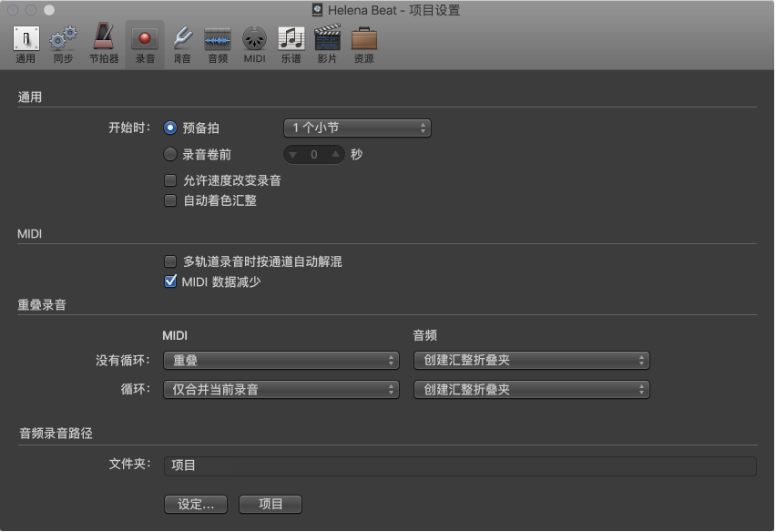
Task: Click the 文件夹 path field
Action: [x=460, y=466]
